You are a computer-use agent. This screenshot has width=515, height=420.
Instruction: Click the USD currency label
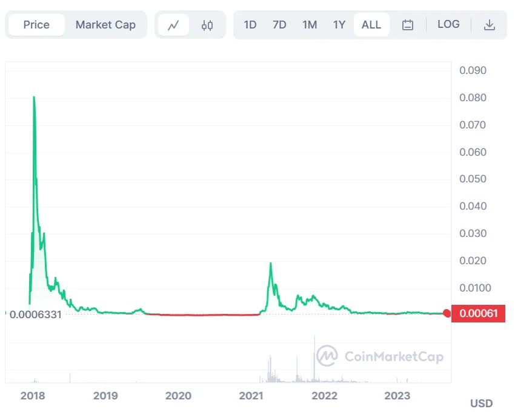coord(482,404)
